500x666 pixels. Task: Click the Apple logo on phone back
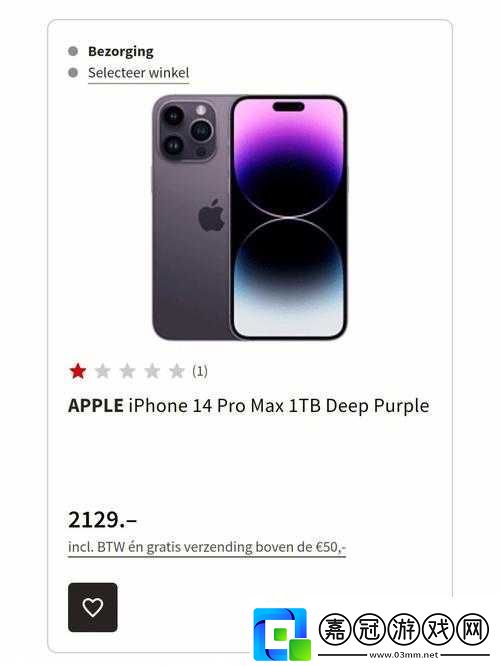pyautogui.click(x=212, y=215)
